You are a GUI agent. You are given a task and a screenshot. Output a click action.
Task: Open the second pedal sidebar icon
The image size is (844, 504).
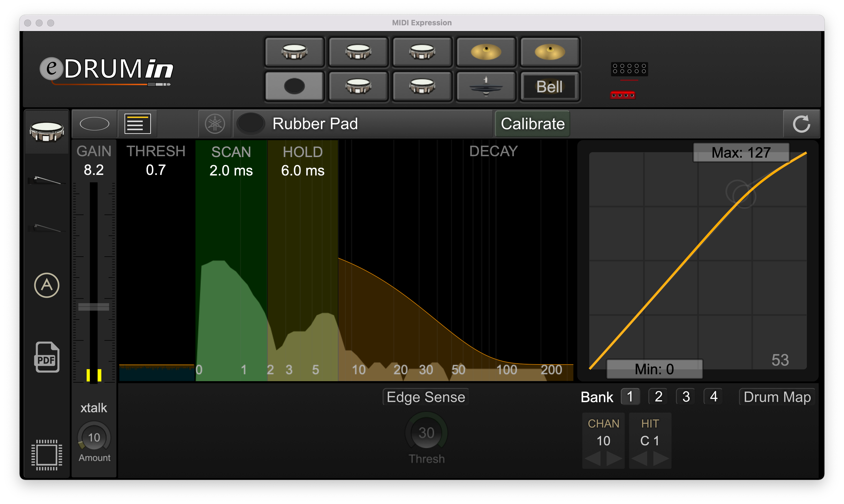(47, 228)
